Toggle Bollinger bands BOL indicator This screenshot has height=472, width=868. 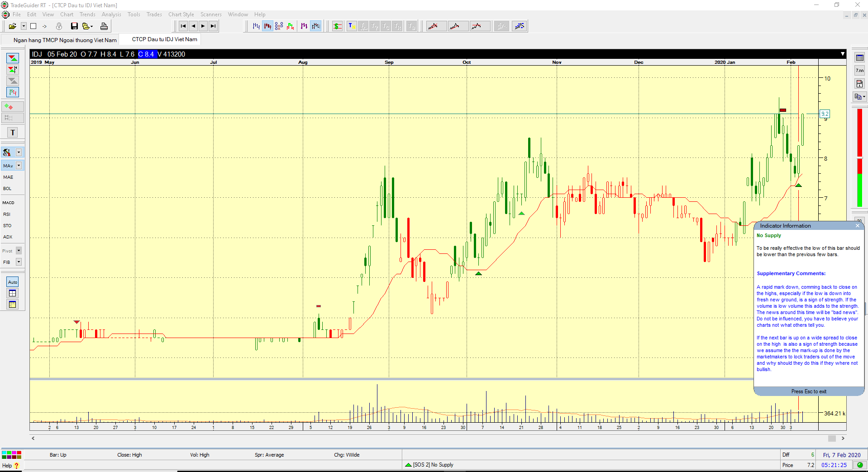point(7,189)
